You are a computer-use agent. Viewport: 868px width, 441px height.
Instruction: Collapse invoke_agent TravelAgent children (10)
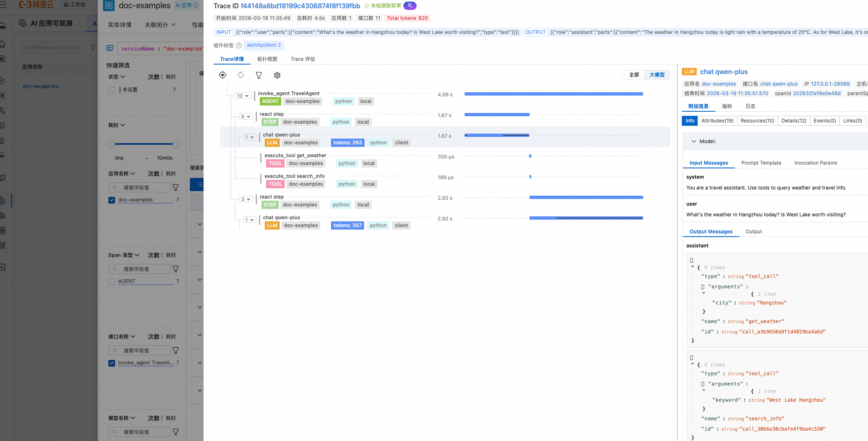pyautogui.click(x=243, y=96)
